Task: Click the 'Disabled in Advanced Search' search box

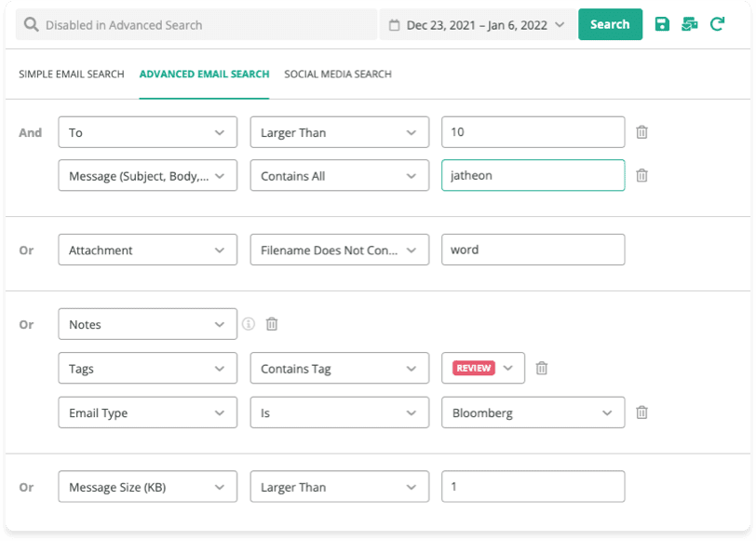Action: pos(196,24)
